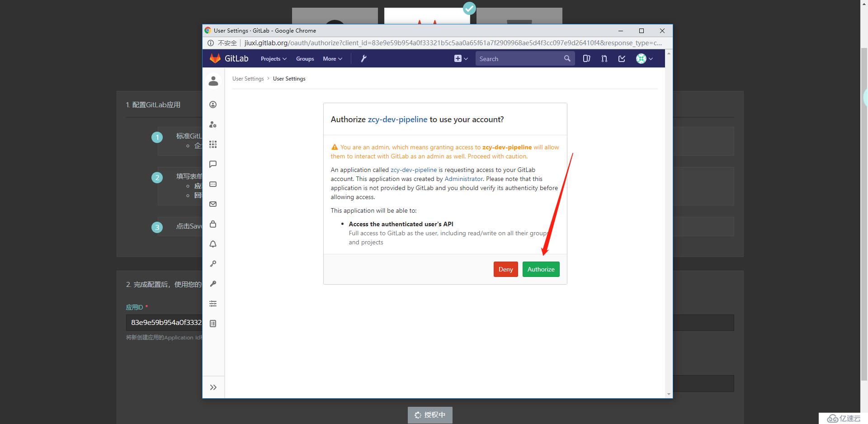Select the right thumbnail card in background
The height and width of the screenshot is (424, 868).
(x=519, y=16)
